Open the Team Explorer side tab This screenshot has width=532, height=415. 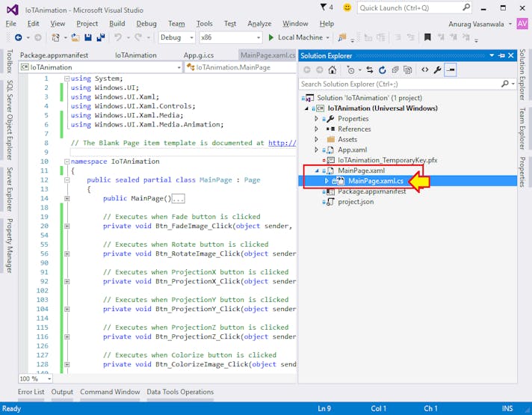pyautogui.click(x=522, y=129)
